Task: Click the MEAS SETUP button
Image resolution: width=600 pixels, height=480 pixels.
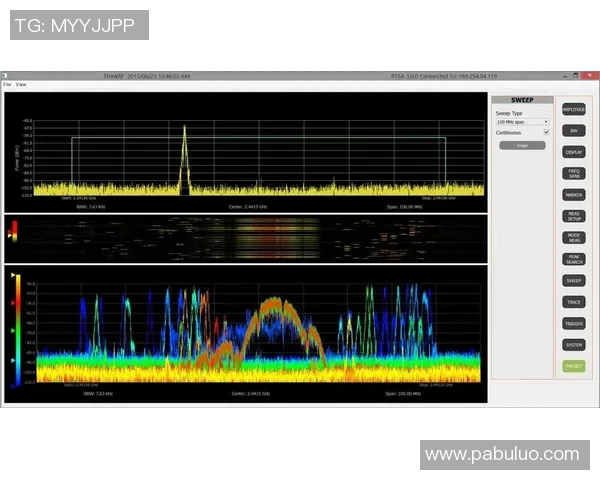Action: [x=574, y=216]
